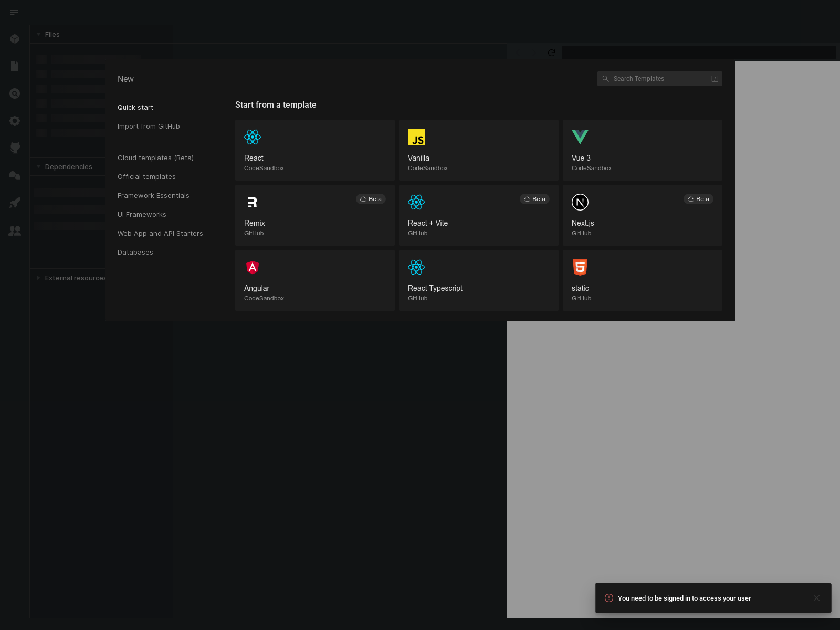
Task: Click the warning icon in notification
Action: [x=609, y=598]
